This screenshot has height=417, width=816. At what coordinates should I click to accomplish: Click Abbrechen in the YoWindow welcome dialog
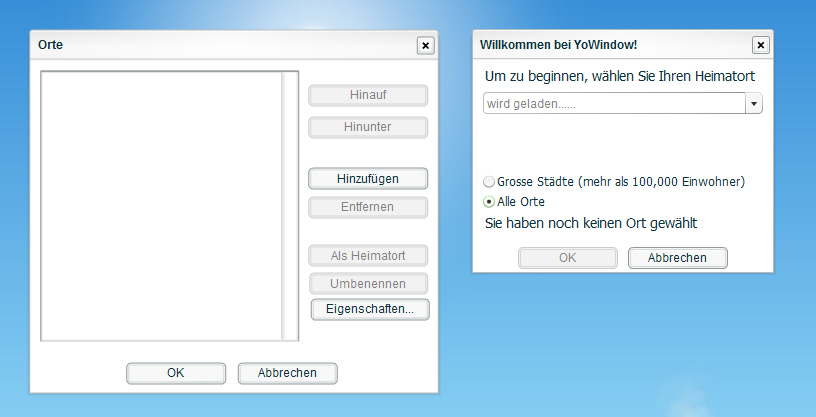[x=678, y=258]
